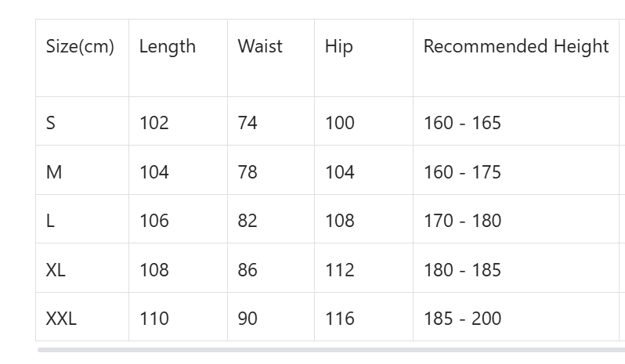Screen dimensions: 625x364
Task: Click length value 110
Action: (154, 319)
